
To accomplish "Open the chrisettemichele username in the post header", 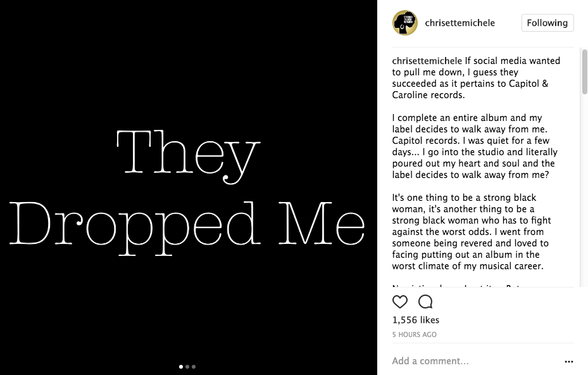I will point(460,23).
